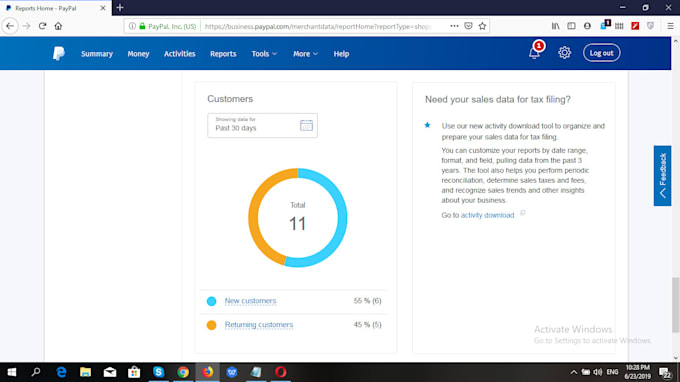Click the calendar icon in date selector

306,125
